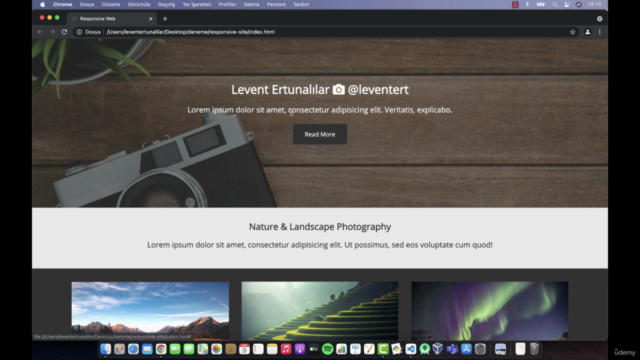This screenshot has width=640, height=360.
Task: Open Finder from the dock
Action: (x=105, y=349)
